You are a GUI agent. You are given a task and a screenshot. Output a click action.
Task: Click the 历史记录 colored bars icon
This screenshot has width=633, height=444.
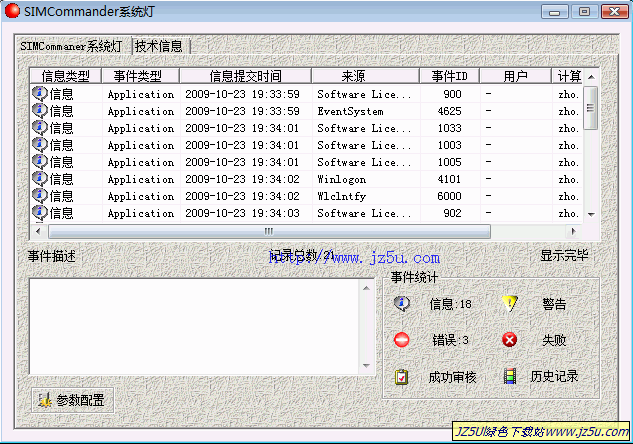pos(510,376)
